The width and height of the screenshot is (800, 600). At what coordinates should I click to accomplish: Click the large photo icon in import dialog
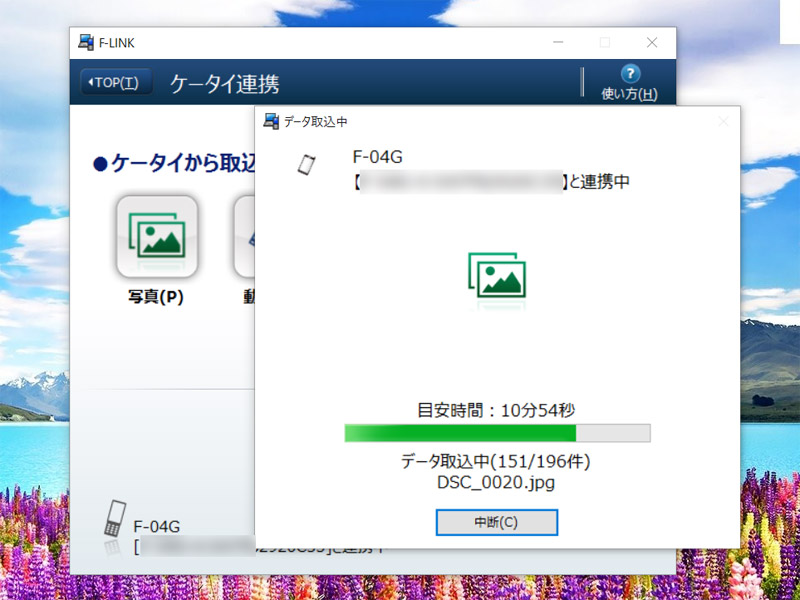coord(497,274)
